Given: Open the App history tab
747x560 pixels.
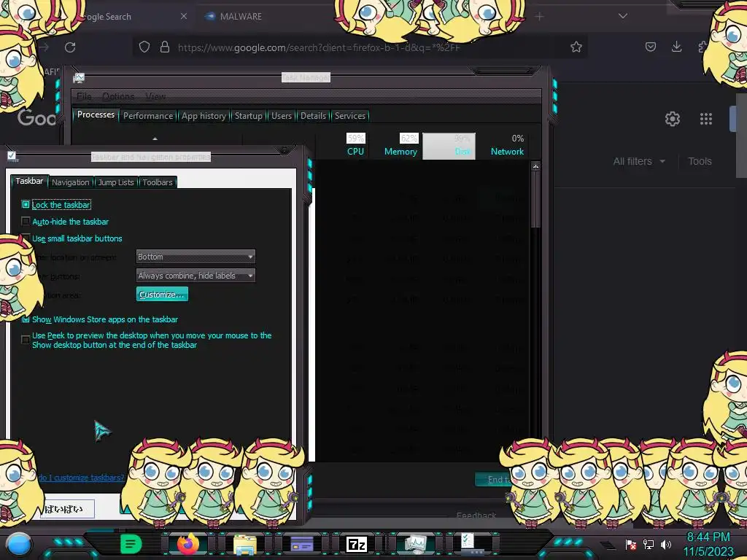Looking at the screenshot, I should (204, 116).
